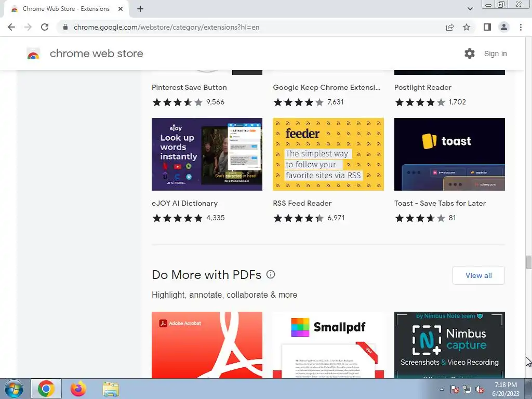Click the Action Center flag tray icon
The image size is (532, 399).
[455, 389]
